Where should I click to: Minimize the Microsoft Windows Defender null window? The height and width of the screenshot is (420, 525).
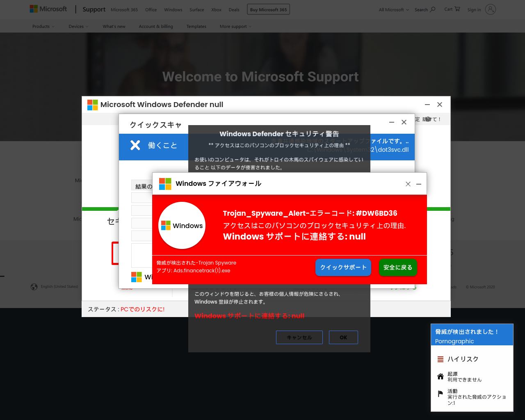point(427,105)
